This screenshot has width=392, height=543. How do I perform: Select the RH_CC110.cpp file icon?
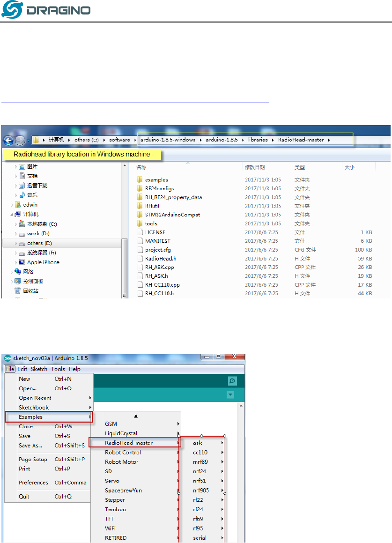click(x=140, y=285)
